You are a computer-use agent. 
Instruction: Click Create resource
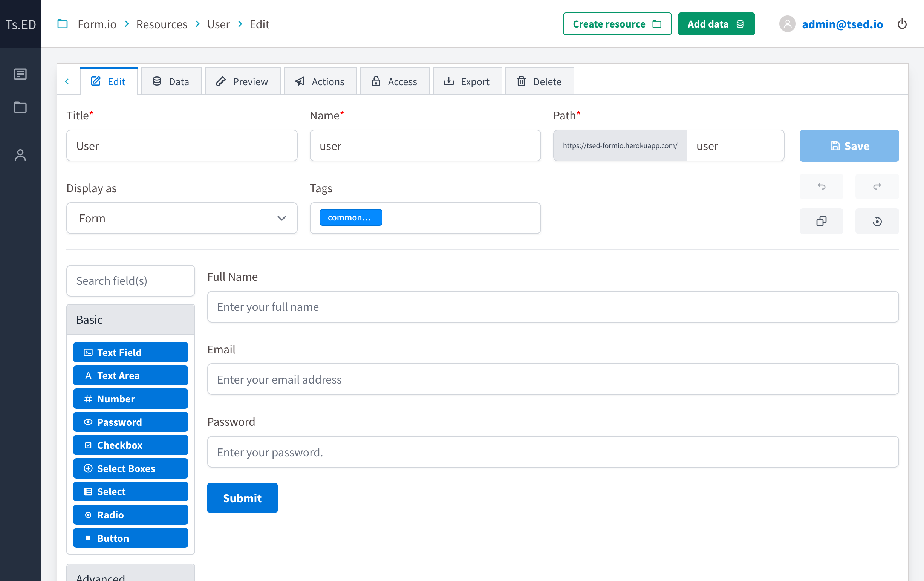point(617,24)
